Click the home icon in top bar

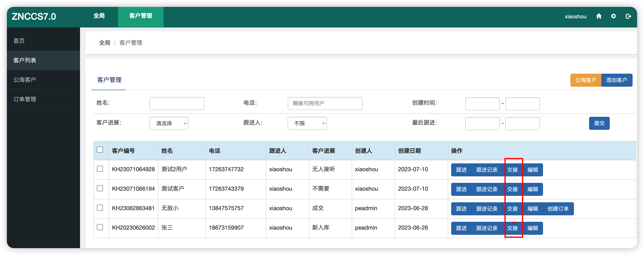tap(598, 16)
